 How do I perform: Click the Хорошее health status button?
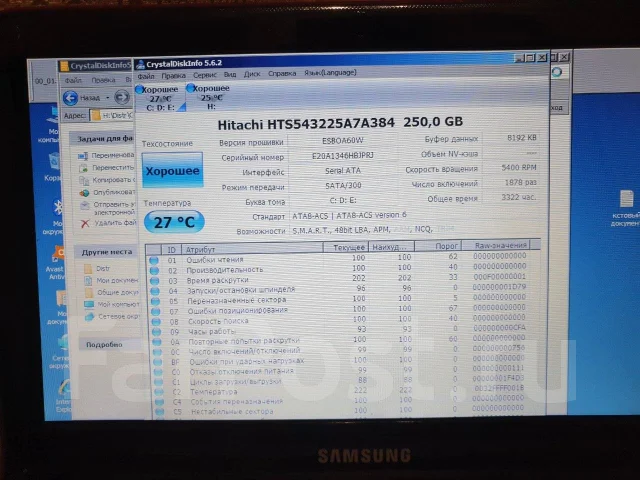click(172, 170)
